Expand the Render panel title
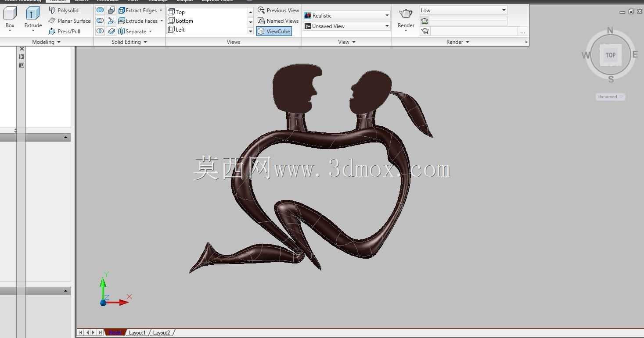644x338 pixels. click(x=457, y=42)
